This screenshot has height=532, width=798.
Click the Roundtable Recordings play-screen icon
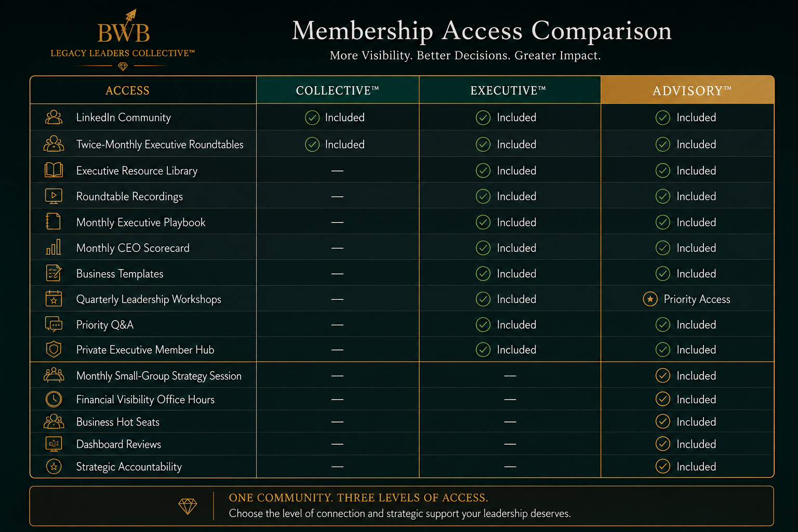coord(54,196)
